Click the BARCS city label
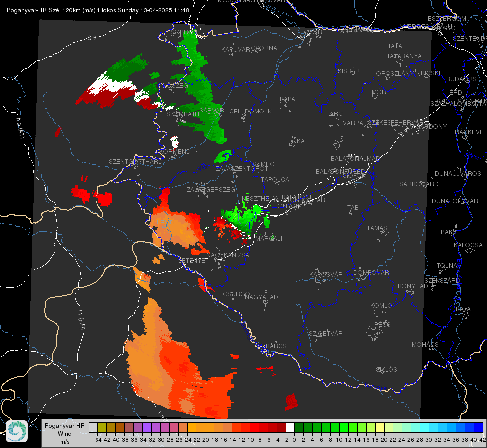 276,346
